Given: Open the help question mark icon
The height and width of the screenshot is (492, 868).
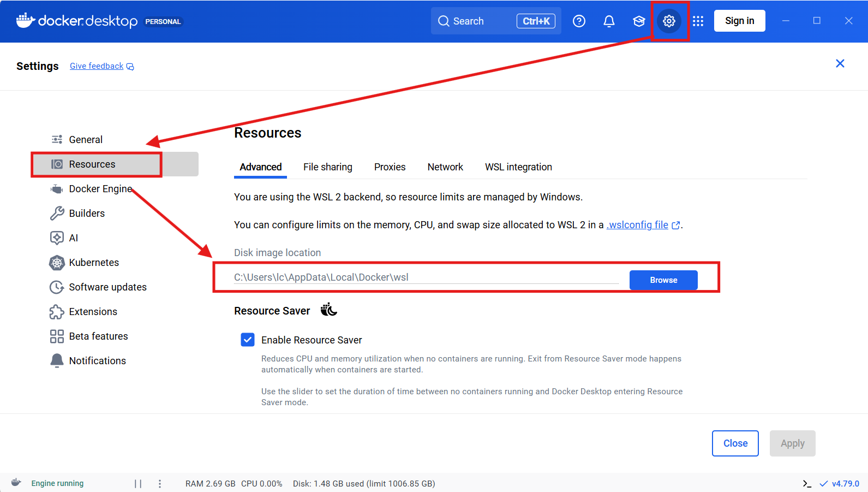Looking at the screenshot, I should 579,21.
